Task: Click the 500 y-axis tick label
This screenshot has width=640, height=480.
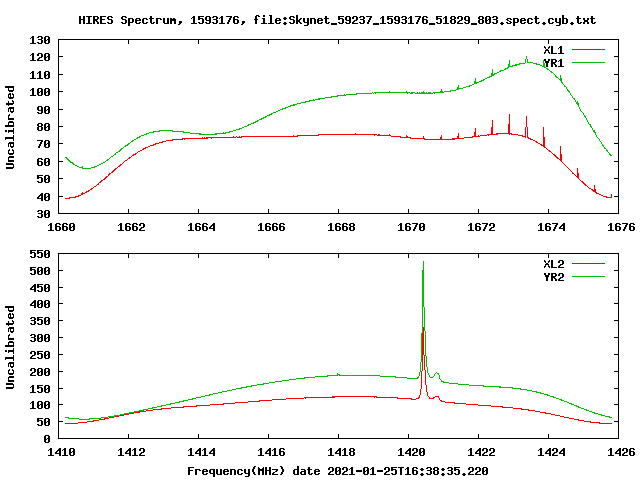Action: tap(40, 271)
